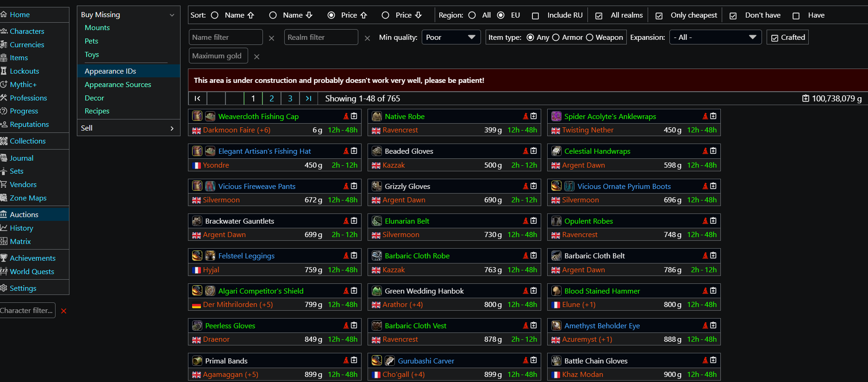Screen dimensions: 868x382
Task: Uncheck the Don't have checkbox
Action: pyautogui.click(x=733, y=16)
